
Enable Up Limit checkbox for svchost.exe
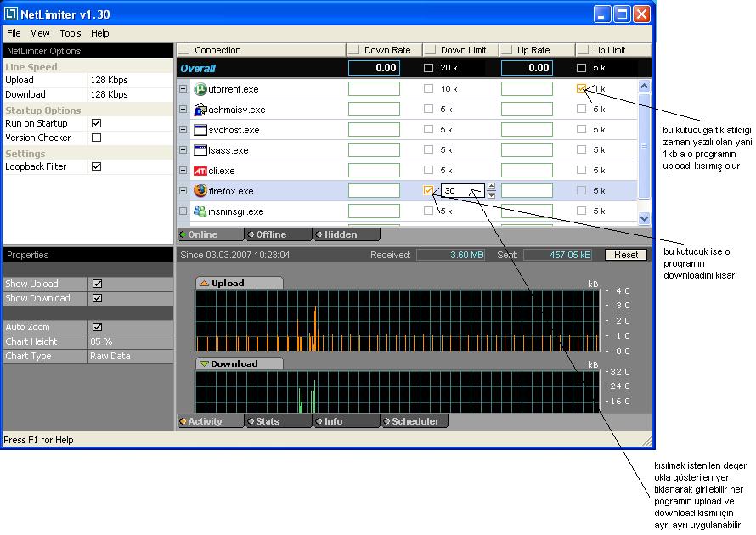(582, 129)
